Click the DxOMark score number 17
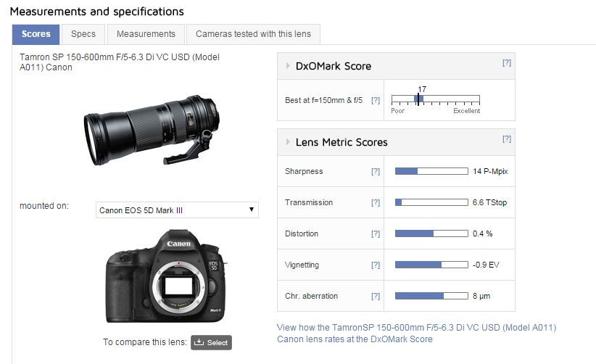 click(x=422, y=89)
